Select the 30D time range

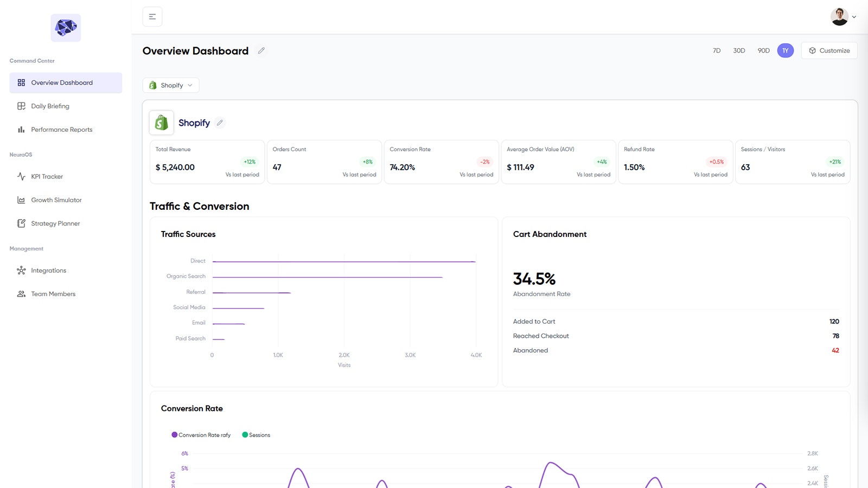(x=739, y=50)
